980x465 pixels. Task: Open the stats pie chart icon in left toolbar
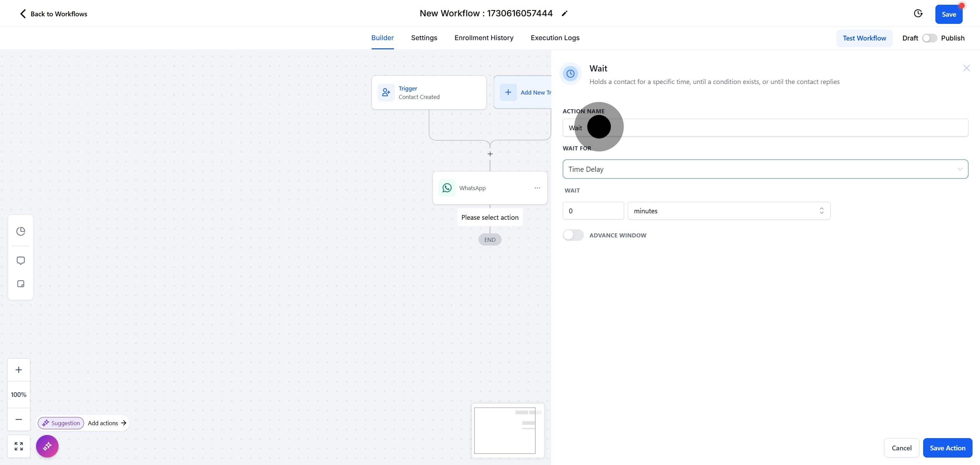pyautogui.click(x=20, y=231)
